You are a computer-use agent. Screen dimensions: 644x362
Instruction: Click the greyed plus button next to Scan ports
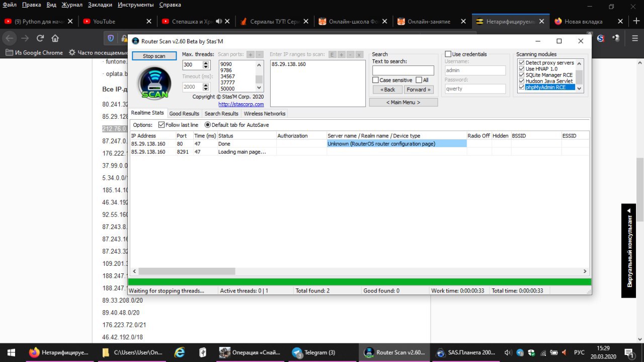point(251,54)
